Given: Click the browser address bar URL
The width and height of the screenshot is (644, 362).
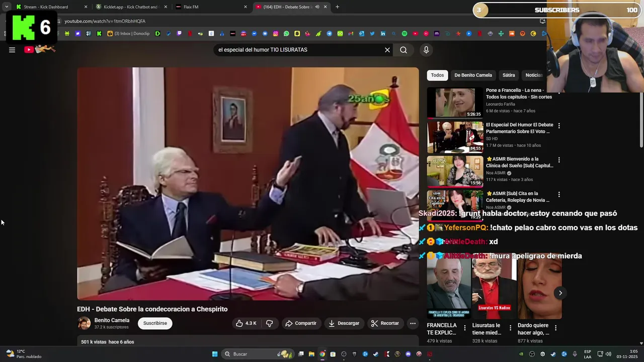Looking at the screenshot, I should (x=105, y=21).
